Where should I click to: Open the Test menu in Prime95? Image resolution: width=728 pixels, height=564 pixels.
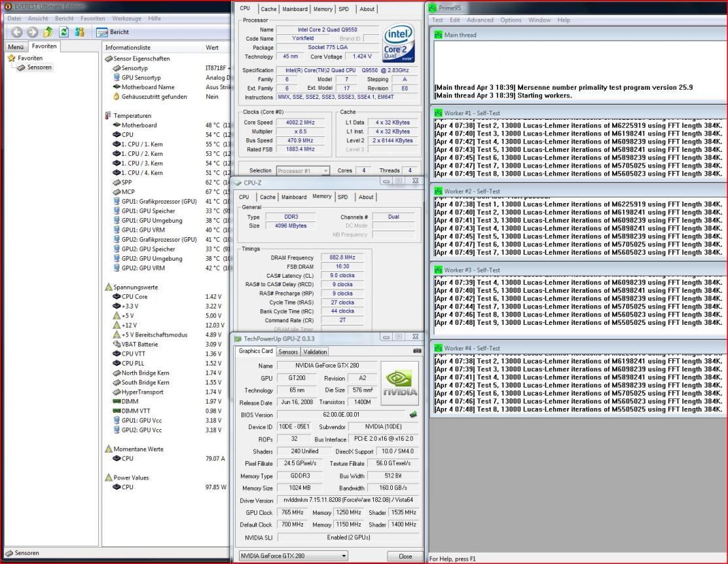pos(437,20)
